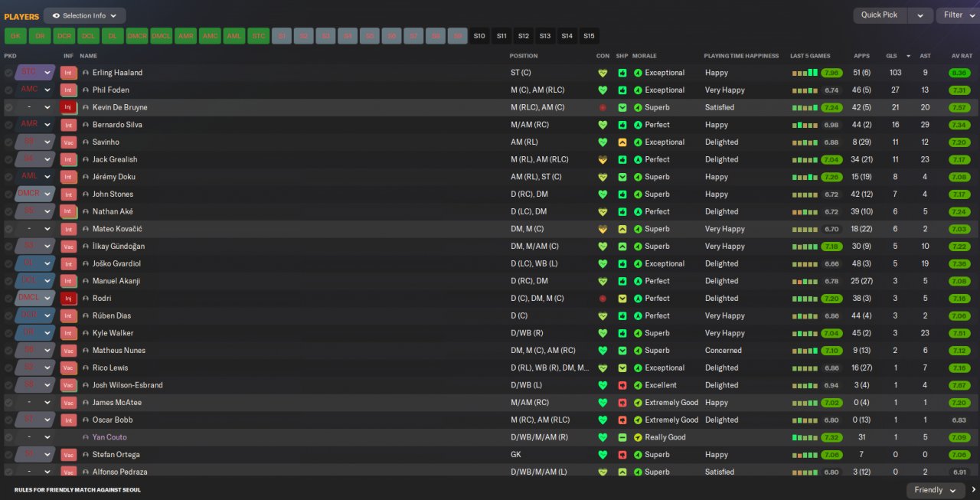Click the profile icon beside Phil Foden
The image size is (980, 500).
86,90
